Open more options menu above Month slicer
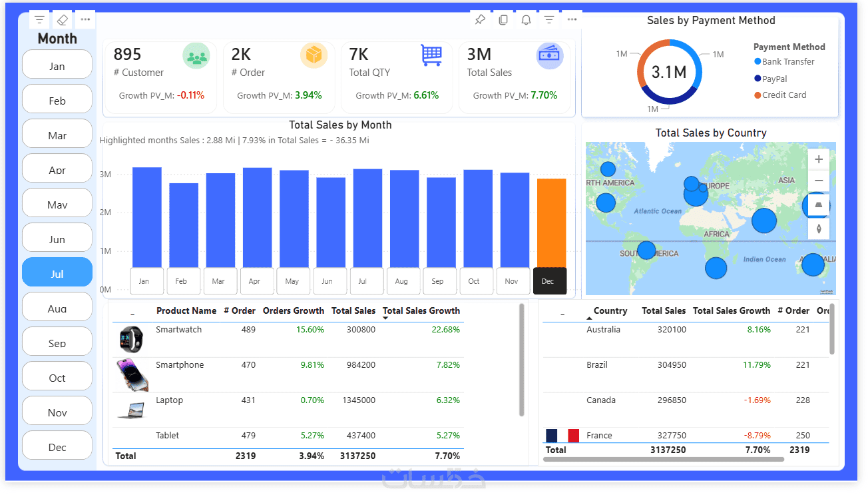This screenshot has width=868, height=499. click(x=85, y=20)
